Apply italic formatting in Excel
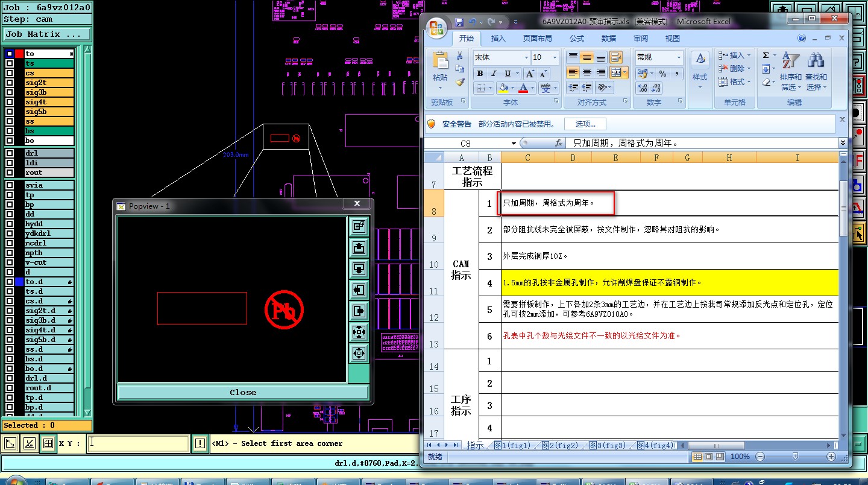The width and height of the screenshot is (868, 485). (494, 74)
